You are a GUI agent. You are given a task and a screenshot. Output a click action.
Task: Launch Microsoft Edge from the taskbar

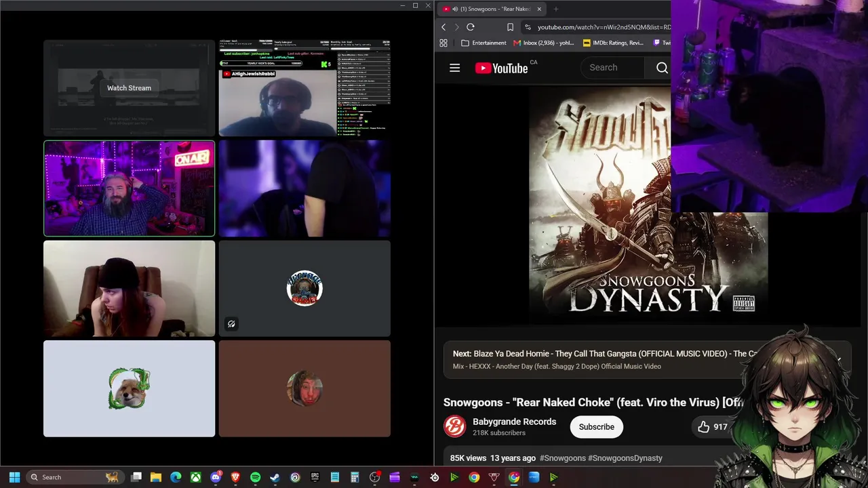click(x=176, y=477)
